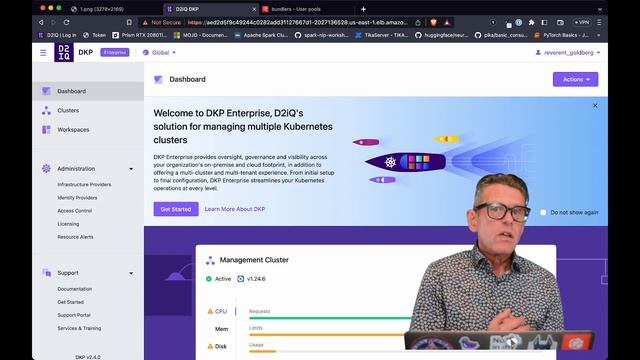The height and width of the screenshot is (360, 640).
Task: Open Identity Providers
Action: click(x=77, y=198)
